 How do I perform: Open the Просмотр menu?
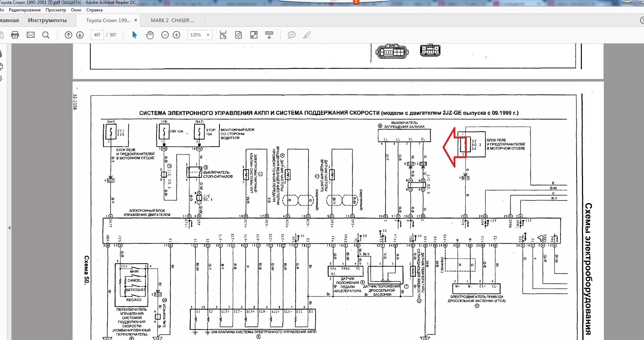click(56, 10)
